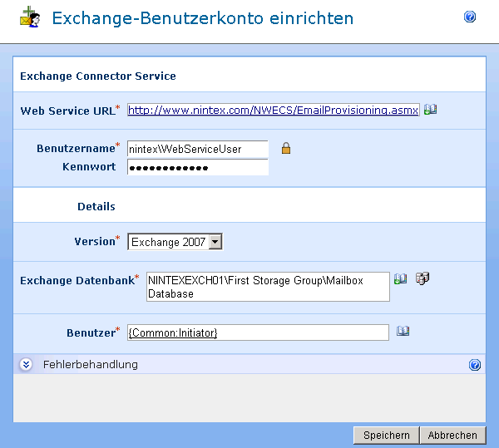Open the Version dropdown showing Exchange 2007
499x448 pixels.
[175, 242]
